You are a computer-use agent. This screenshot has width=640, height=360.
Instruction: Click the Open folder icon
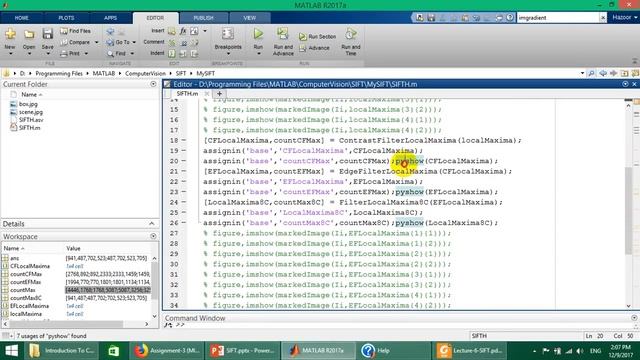click(29, 34)
